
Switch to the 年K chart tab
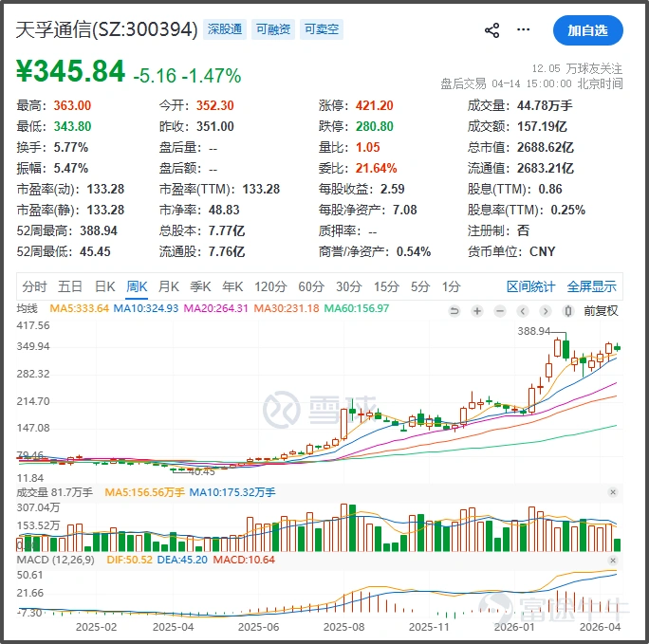[x=232, y=286]
